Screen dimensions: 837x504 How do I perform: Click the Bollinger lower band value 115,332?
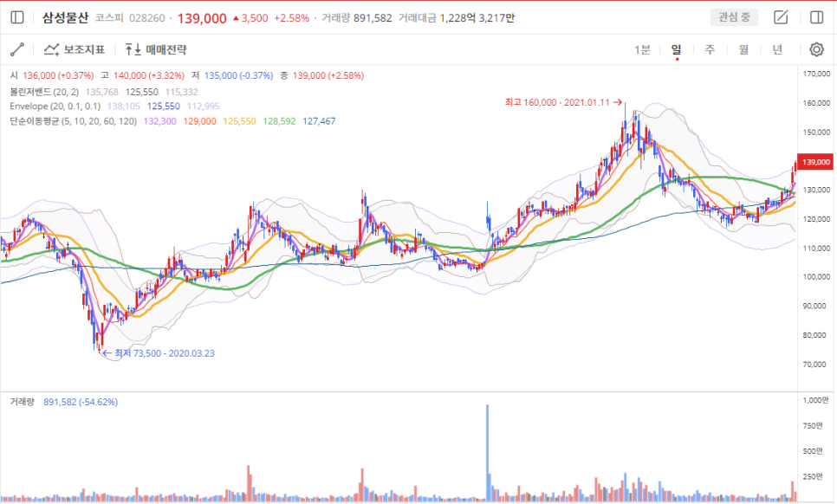181,92
